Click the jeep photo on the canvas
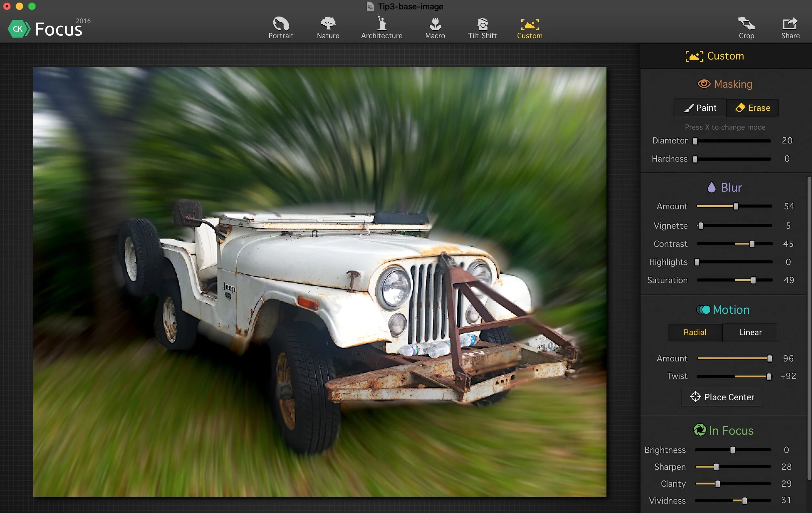The height and width of the screenshot is (513, 812). (320, 282)
